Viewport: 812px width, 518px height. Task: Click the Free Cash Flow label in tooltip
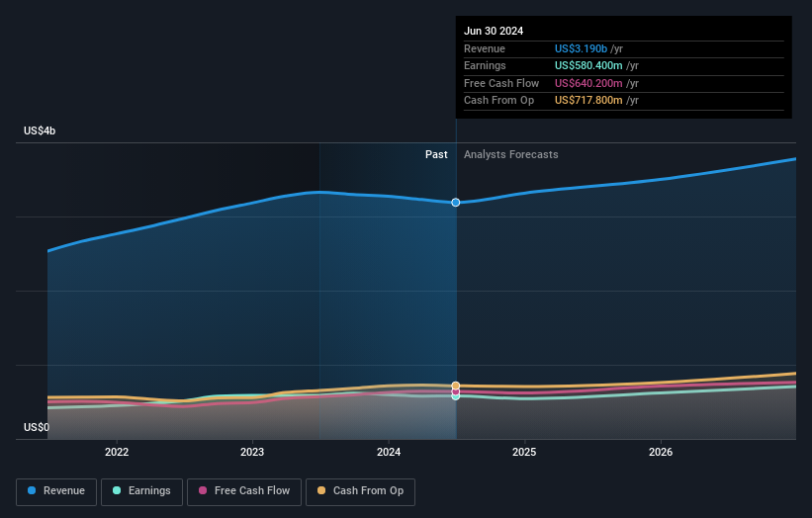pyautogui.click(x=501, y=83)
